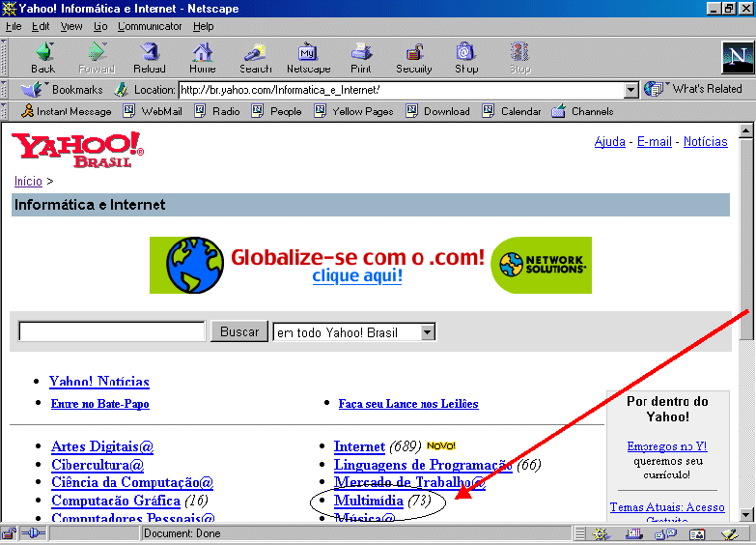Reload the current page
756x545 pixels.
[x=150, y=57]
